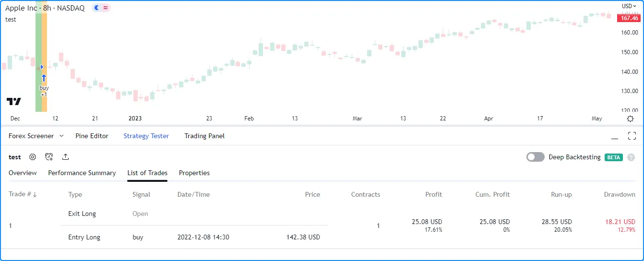Viewport: 644px width, 261px height.
Task: Click the Trading Panel button
Action: pos(204,136)
